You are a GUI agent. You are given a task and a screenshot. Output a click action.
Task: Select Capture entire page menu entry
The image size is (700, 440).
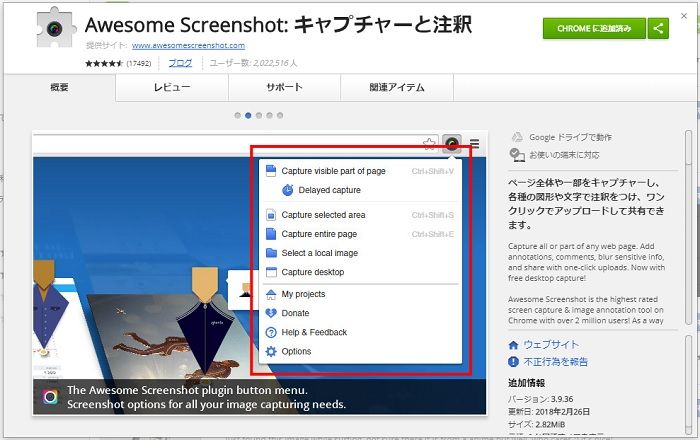tap(319, 234)
